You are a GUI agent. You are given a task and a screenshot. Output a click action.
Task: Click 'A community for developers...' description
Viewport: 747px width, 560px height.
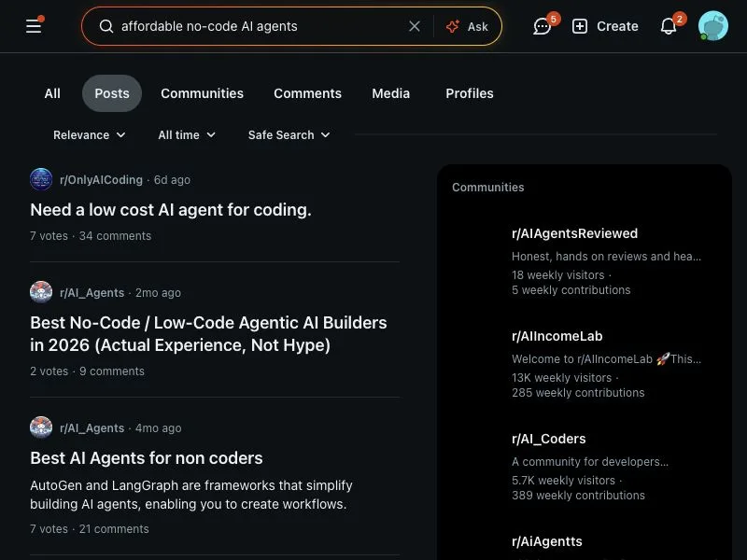[x=590, y=461]
